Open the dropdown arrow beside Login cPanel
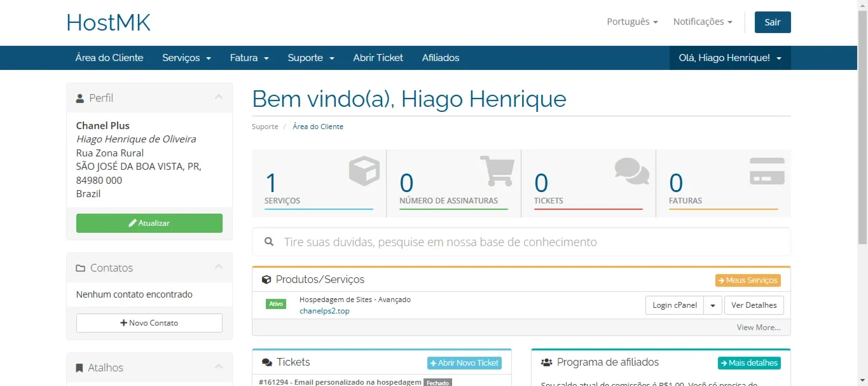 713,305
